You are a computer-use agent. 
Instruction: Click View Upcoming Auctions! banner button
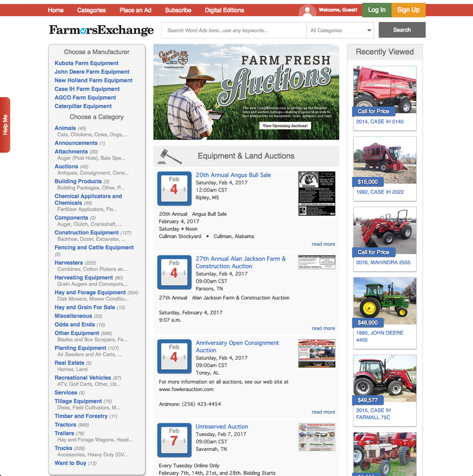click(x=285, y=126)
